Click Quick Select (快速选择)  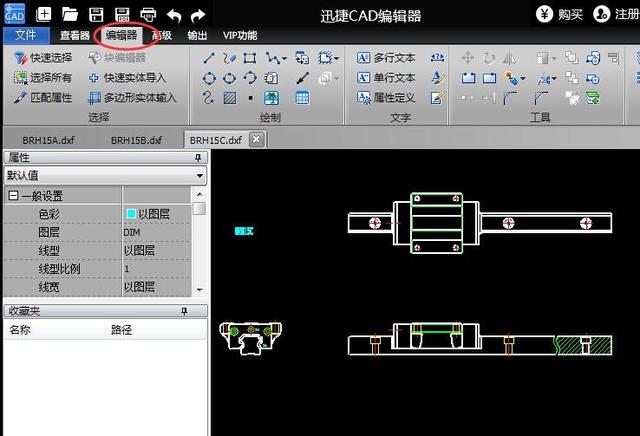(43, 58)
